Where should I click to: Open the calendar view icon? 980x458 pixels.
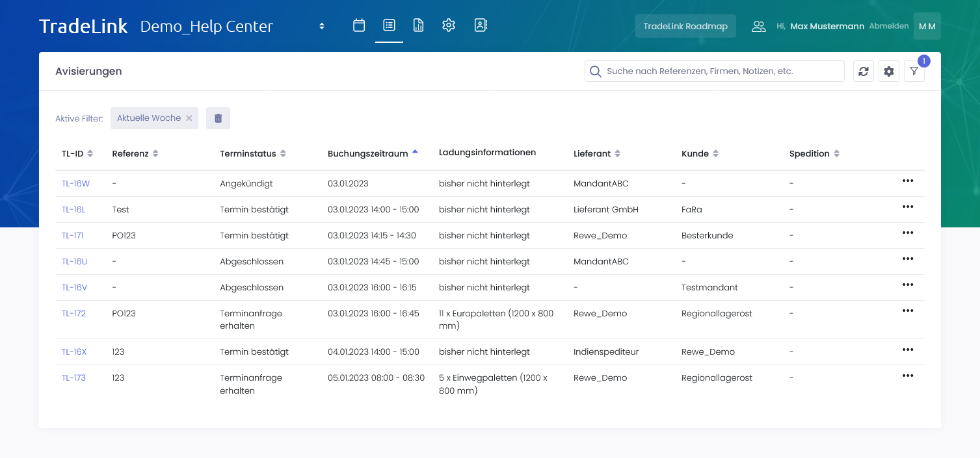(359, 25)
